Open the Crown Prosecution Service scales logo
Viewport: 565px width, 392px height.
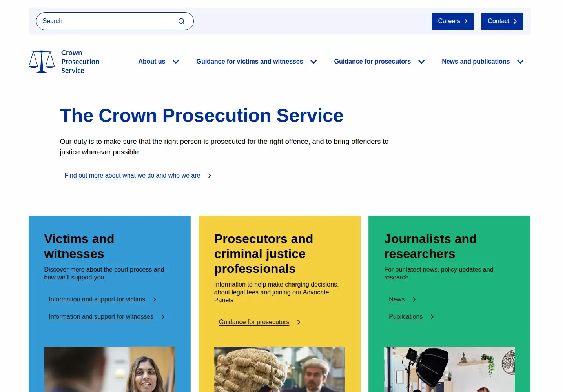point(42,62)
